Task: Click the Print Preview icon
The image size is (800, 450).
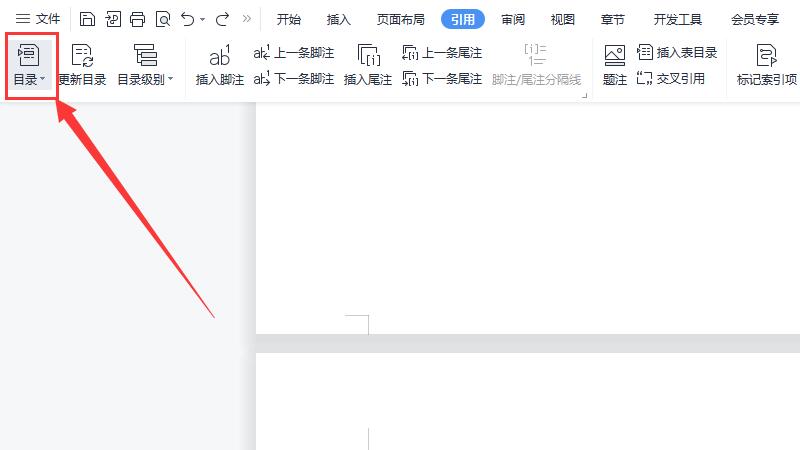Action: pyautogui.click(x=162, y=19)
